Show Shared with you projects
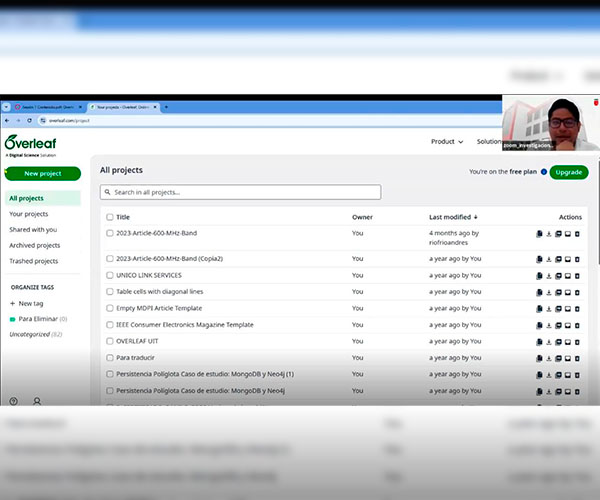Screen dimensions: 600x500 [x=33, y=230]
